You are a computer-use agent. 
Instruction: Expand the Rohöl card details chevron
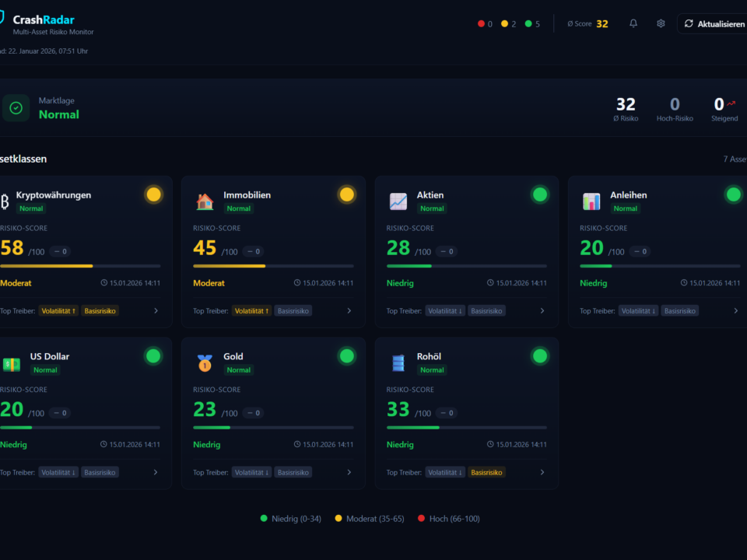[542, 472]
